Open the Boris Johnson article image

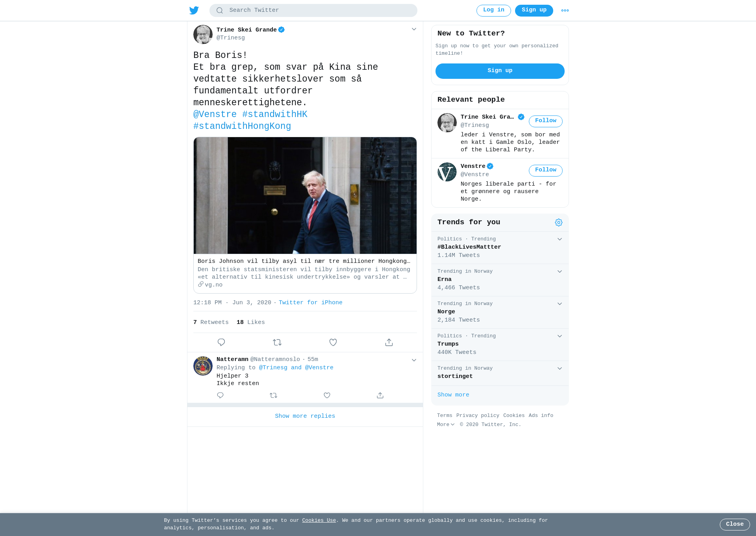[305, 195]
